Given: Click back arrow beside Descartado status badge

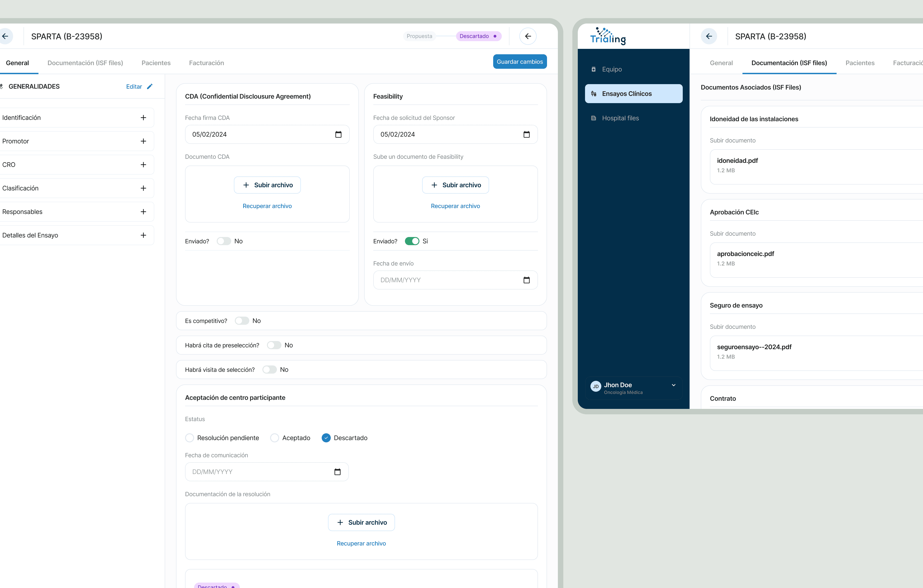Looking at the screenshot, I should 528,36.
